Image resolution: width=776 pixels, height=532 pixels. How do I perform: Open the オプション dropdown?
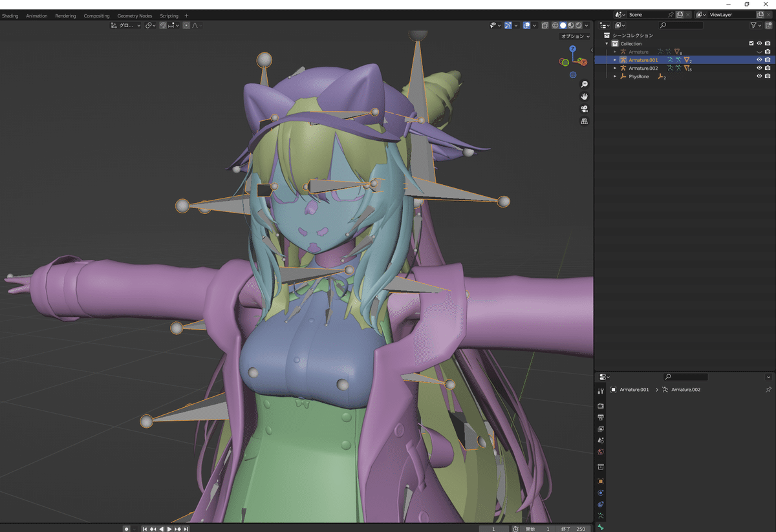point(575,36)
